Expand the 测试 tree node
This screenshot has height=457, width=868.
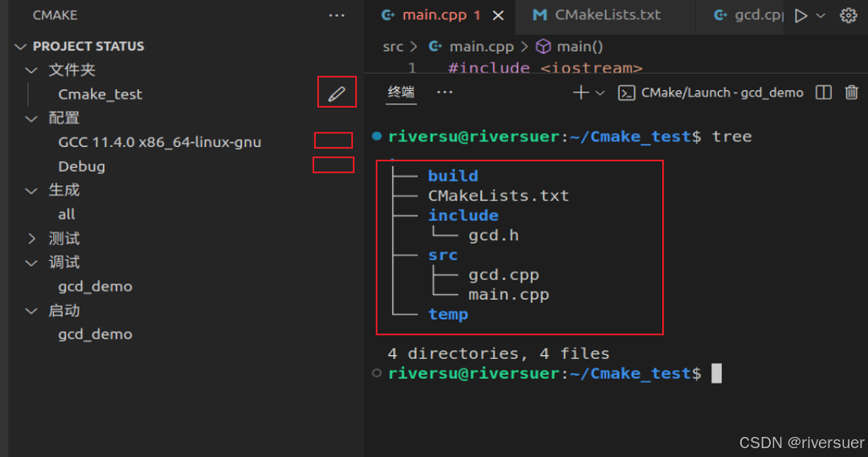(x=32, y=239)
